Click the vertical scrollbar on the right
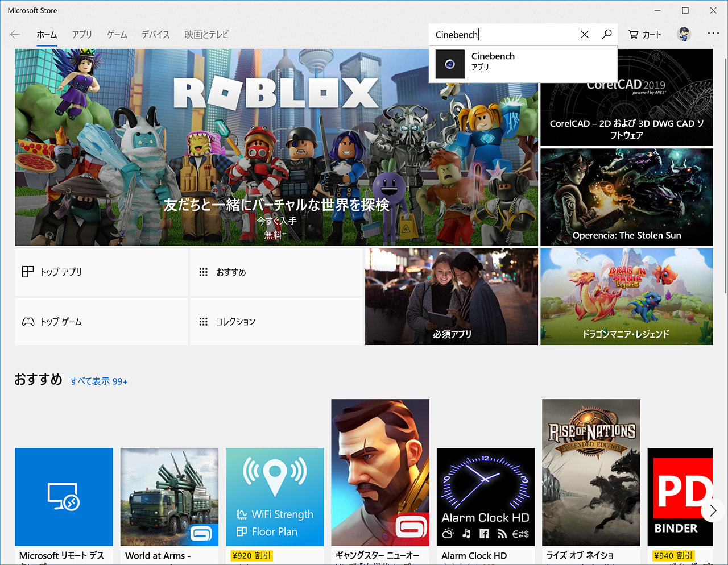728x565 pixels. (x=725, y=176)
